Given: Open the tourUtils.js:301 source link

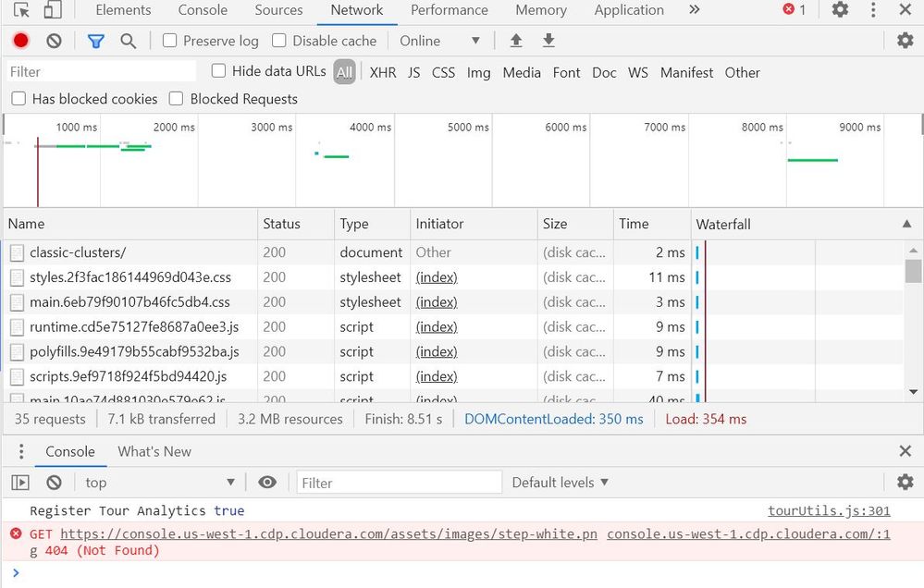Looking at the screenshot, I should click(829, 510).
